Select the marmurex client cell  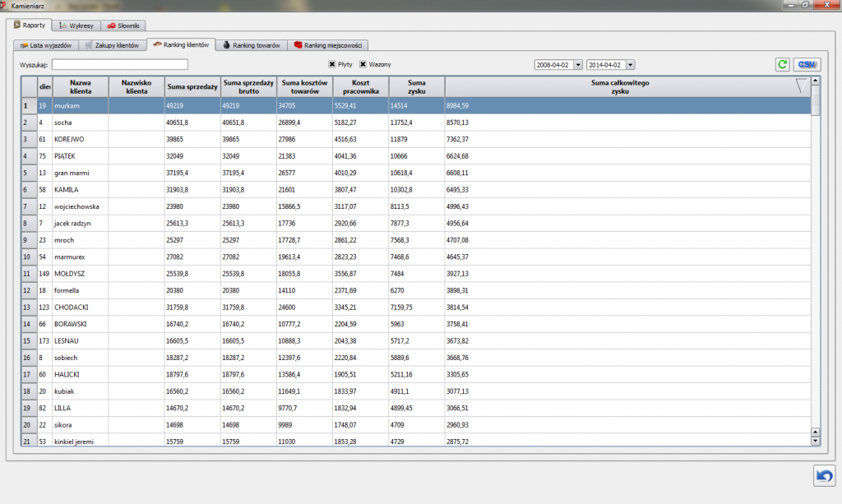tap(81, 257)
